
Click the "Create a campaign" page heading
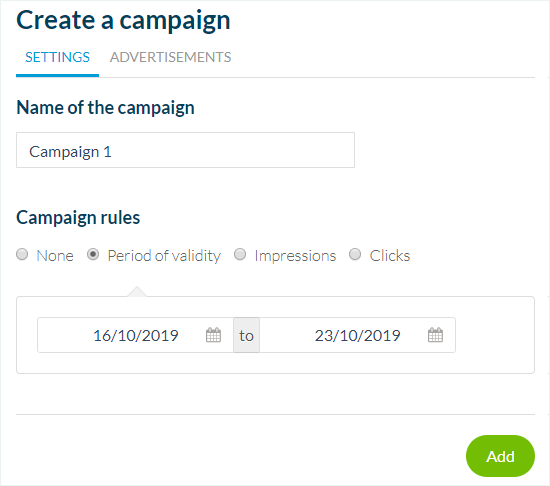coord(123,20)
